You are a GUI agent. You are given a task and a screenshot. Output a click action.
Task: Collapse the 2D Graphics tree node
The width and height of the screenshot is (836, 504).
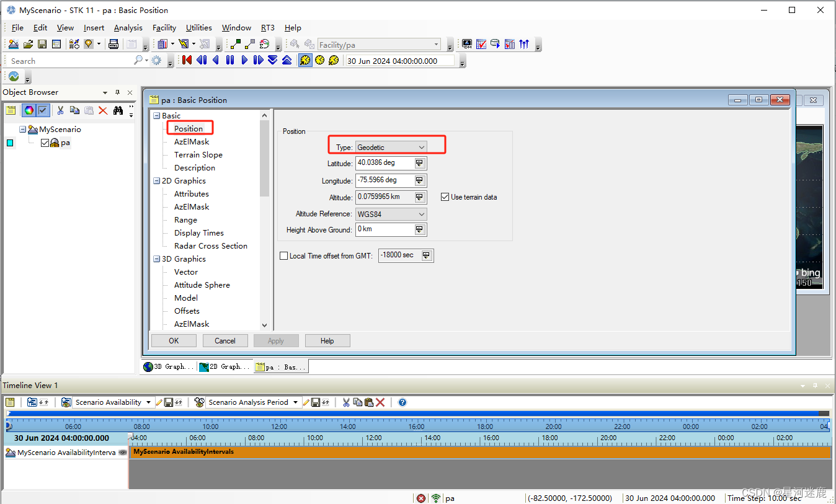pyautogui.click(x=156, y=181)
